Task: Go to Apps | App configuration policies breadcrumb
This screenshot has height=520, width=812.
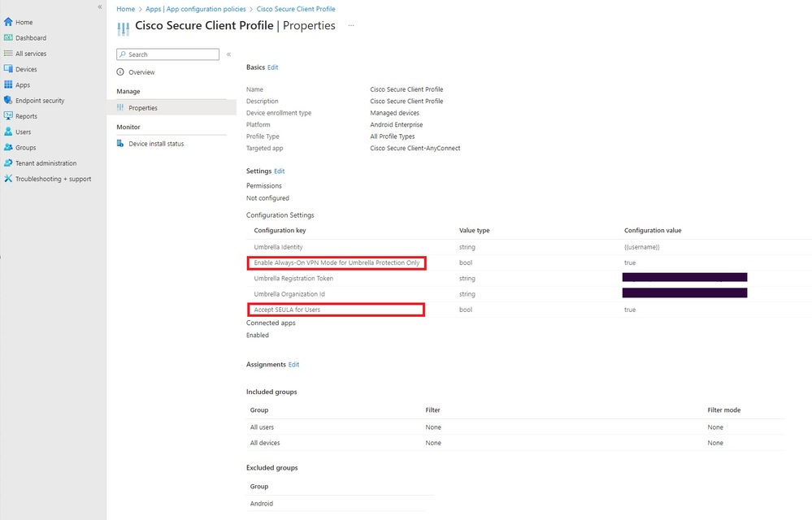Action: (196, 9)
